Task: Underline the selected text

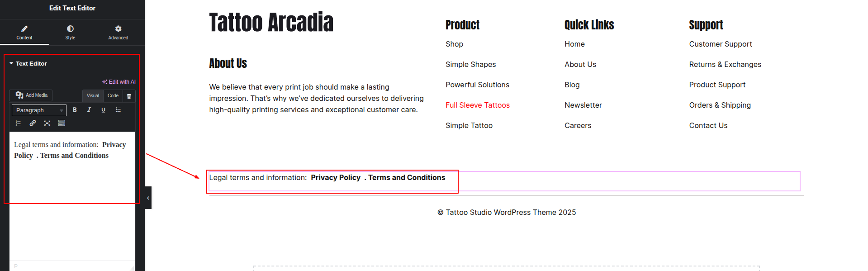Action: pyautogui.click(x=104, y=110)
